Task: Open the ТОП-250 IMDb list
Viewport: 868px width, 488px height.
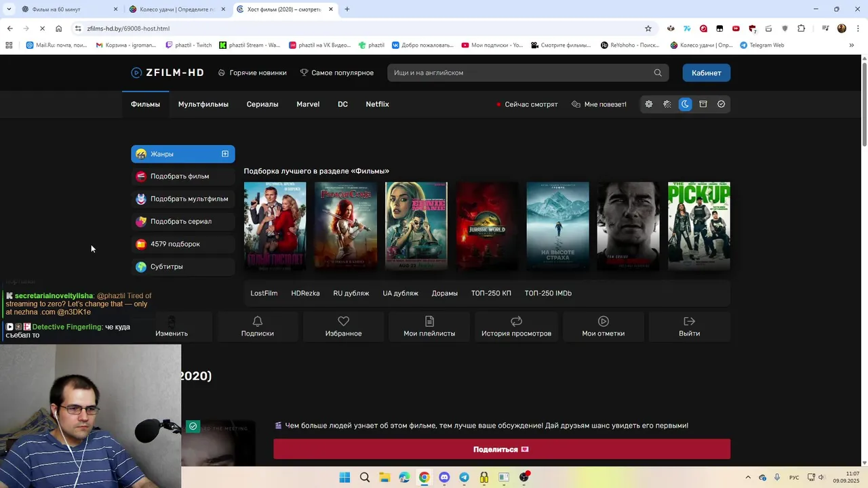Action: pos(548,293)
